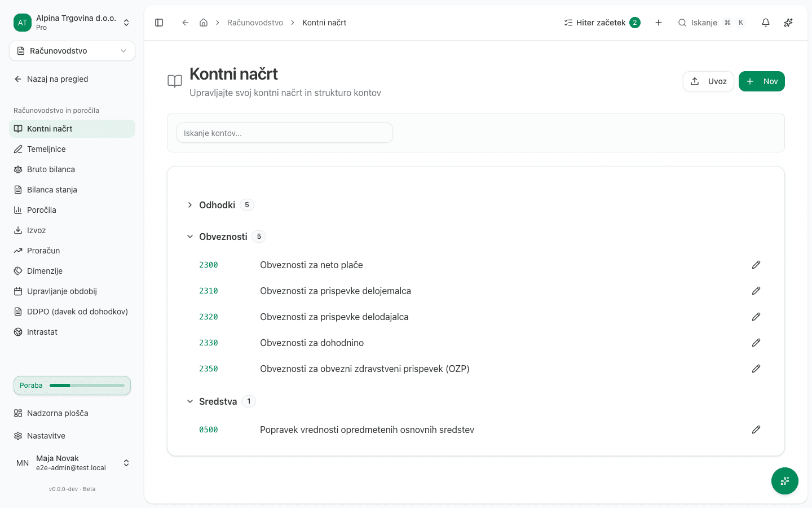Screen dimensions: 812x508
Task: Open floating green assistant button
Action: tap(785, 481)
